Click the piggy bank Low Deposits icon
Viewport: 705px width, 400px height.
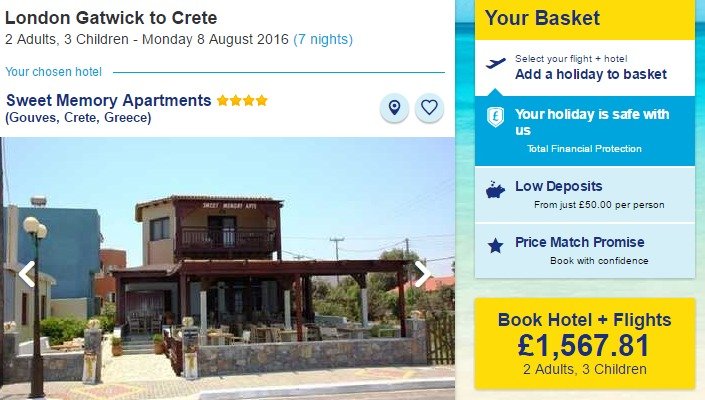point(495,190)
